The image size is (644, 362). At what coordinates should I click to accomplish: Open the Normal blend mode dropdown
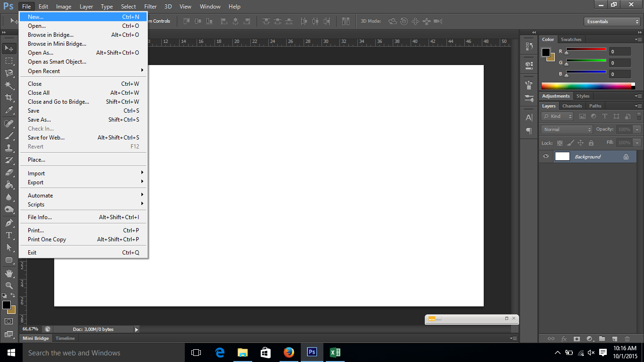point(566,129)
